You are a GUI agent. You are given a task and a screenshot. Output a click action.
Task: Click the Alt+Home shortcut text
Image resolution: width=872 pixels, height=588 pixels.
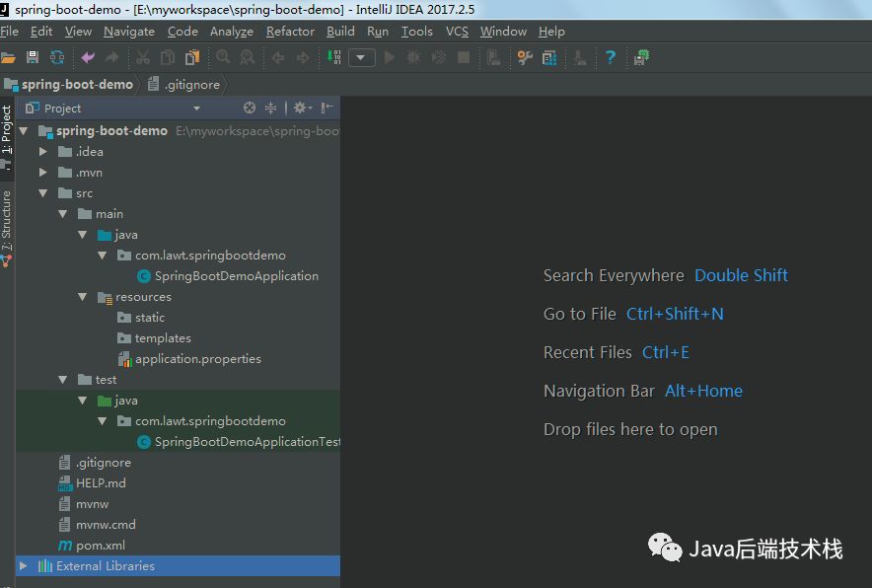point(703,391)
